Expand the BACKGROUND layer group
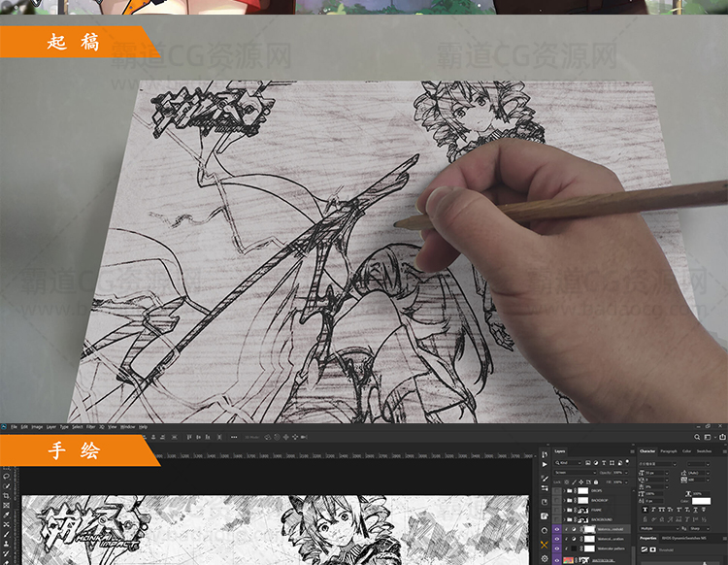Screen dimensions: 728x565 [565, 520]
